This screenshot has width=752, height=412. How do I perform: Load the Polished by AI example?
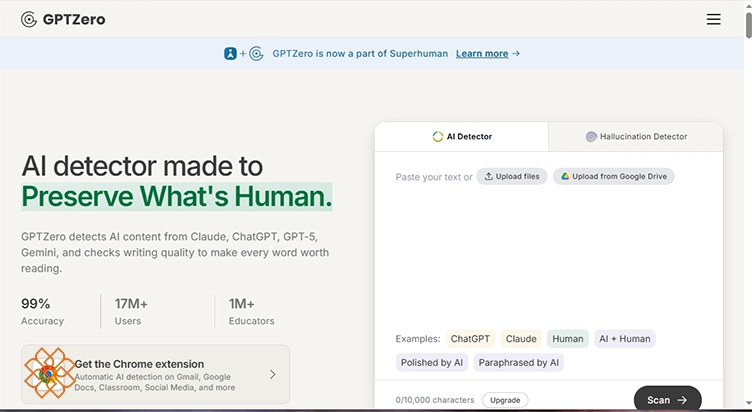pos(432,363)
